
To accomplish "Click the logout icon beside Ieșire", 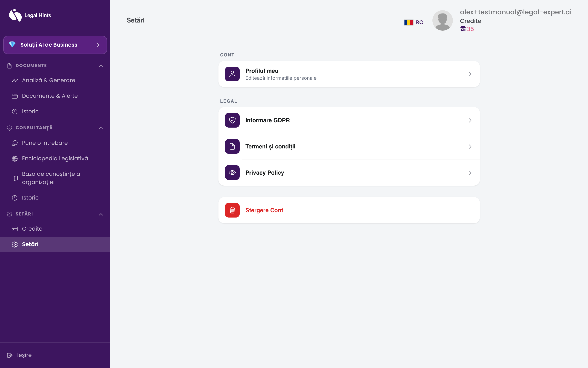I will pos(10,355).
